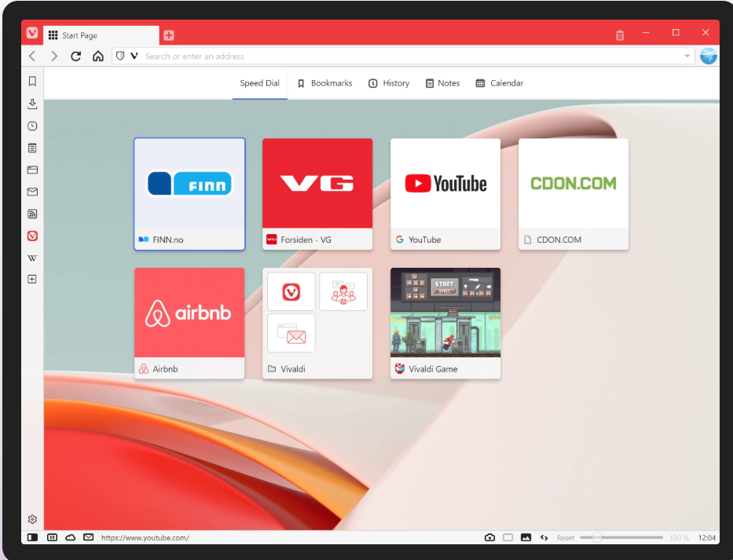
Task: Toggle the side panel visibility
Action: (x=32, y=537)
